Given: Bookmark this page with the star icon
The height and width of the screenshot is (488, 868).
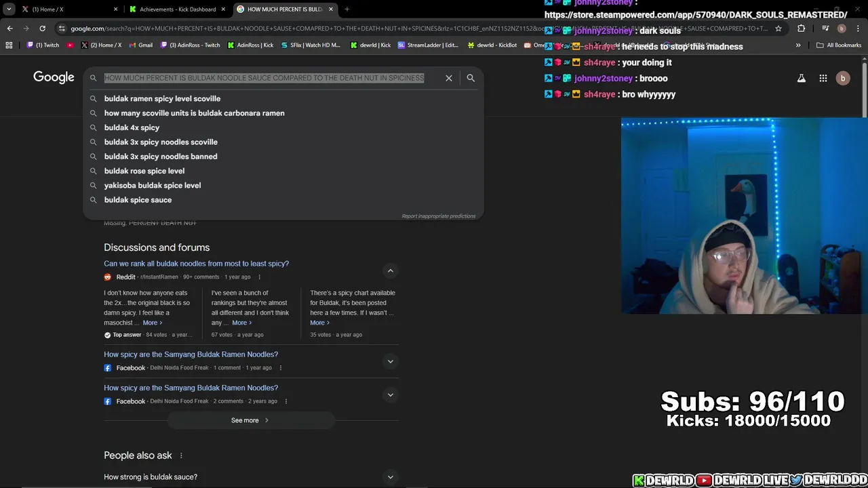Looking at the screenshot, I should 778,28.
